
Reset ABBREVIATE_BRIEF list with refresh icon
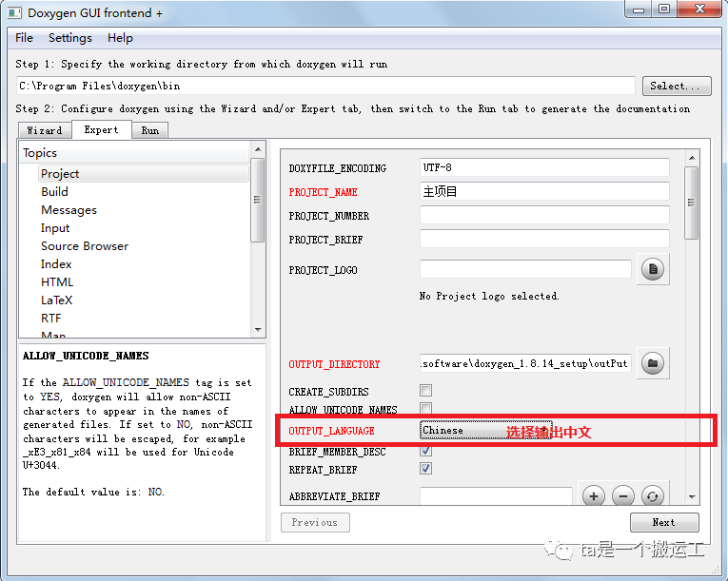(652, 496)
